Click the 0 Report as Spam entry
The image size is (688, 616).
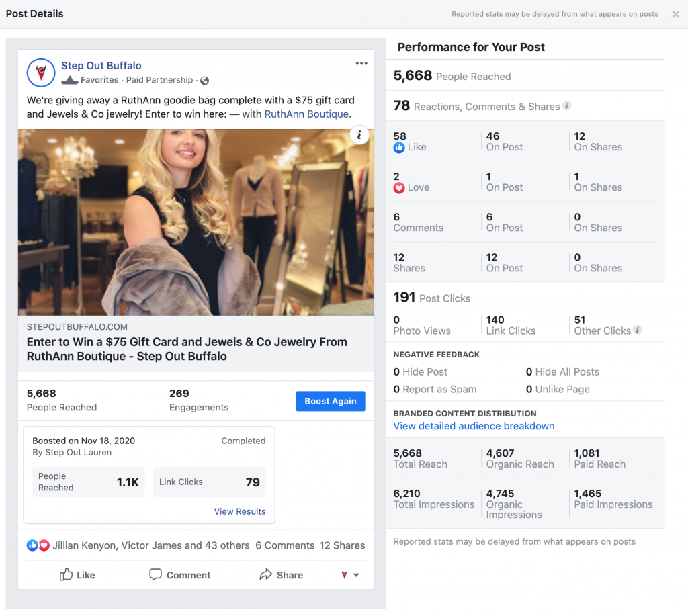[435, 389]
